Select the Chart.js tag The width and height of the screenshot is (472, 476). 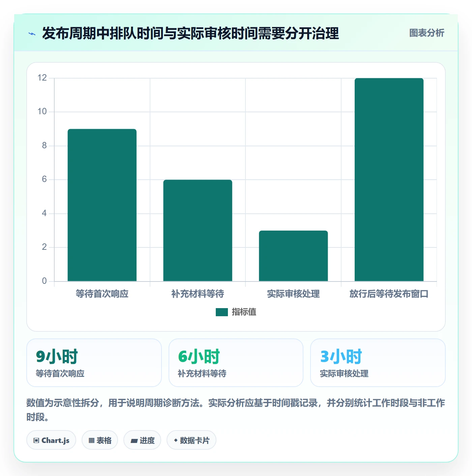[x=51, y=440]
